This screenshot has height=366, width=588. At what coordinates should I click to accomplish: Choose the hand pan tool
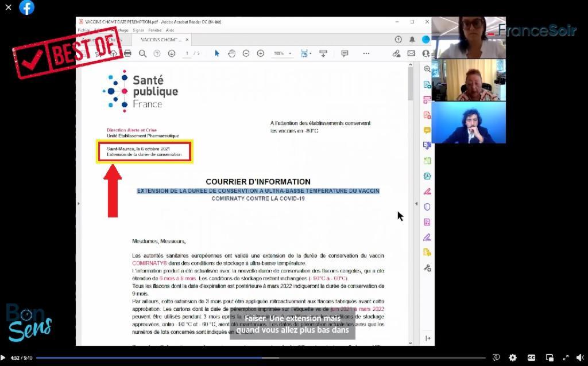pos(231,53)
